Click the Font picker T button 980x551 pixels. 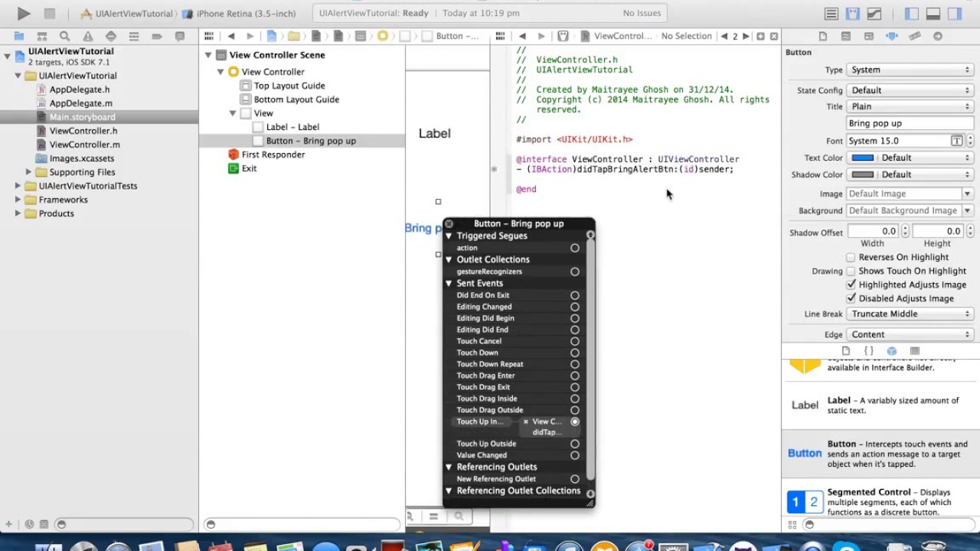(x=957, y=141)
